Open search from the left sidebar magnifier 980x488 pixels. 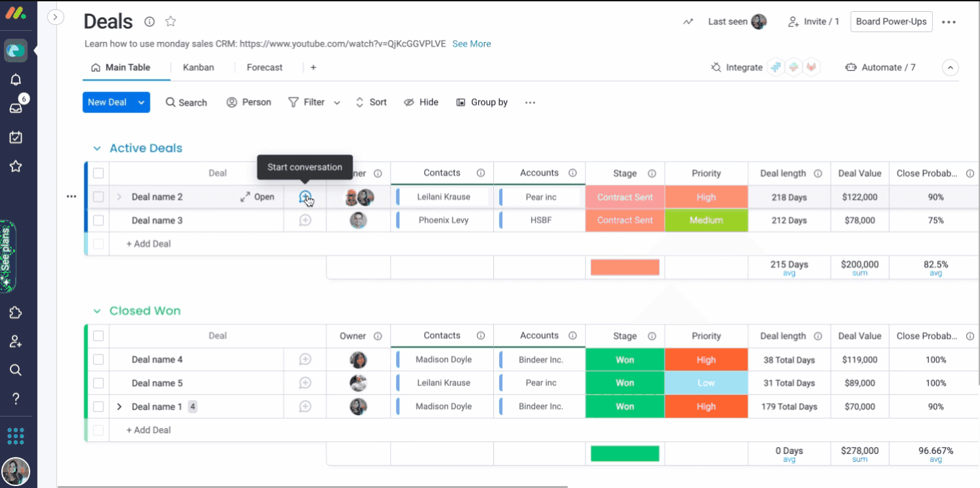point(16,369)
